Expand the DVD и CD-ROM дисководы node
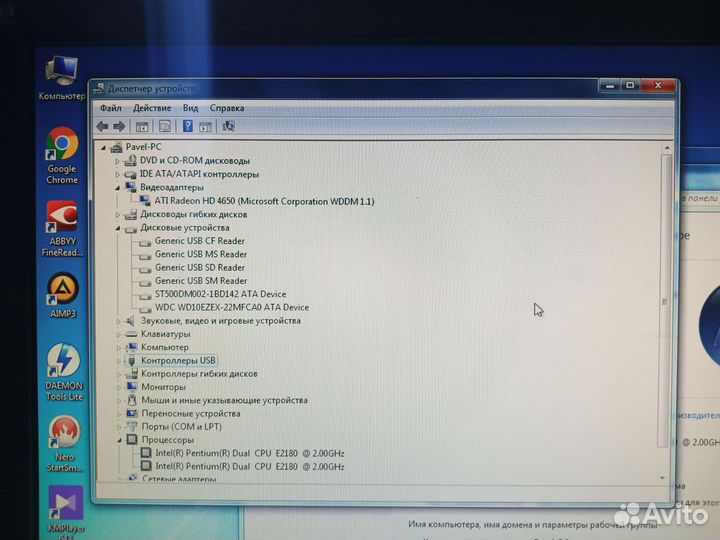The image size is (720, 540). click(x=117, y=161)
